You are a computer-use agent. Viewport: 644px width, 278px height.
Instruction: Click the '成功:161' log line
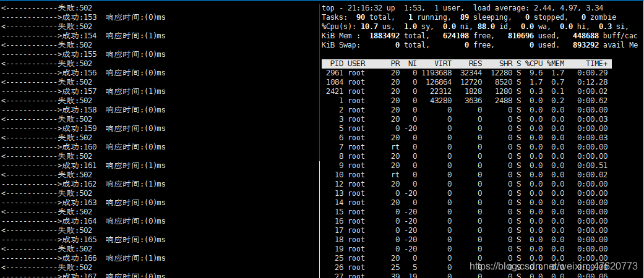point(84,166)
